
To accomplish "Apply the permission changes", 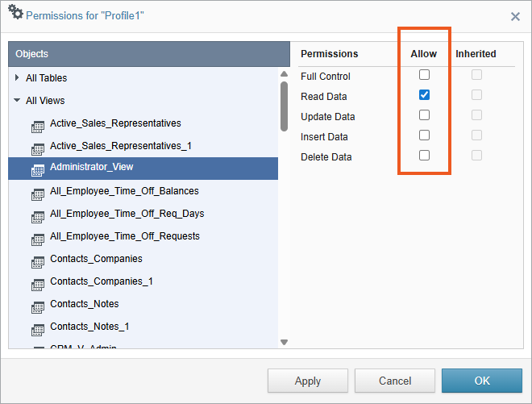I will tap(308, 381).
